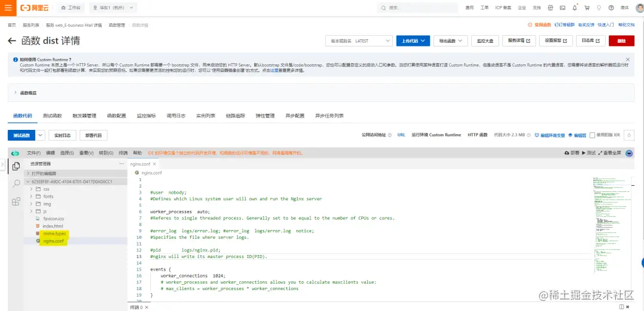Open the 工作台 workbench button
Image resolution: width=644 pixels, height=311 pixels.
(x=70, y=8)
